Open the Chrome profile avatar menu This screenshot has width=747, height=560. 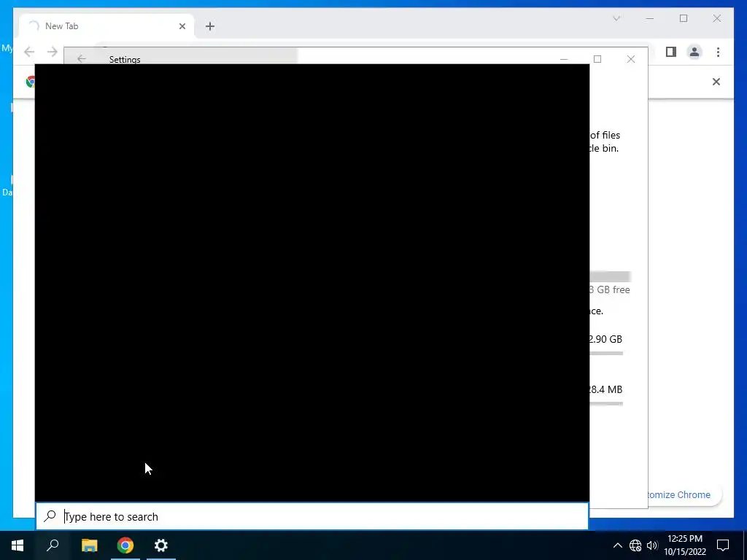pos(694,52)
